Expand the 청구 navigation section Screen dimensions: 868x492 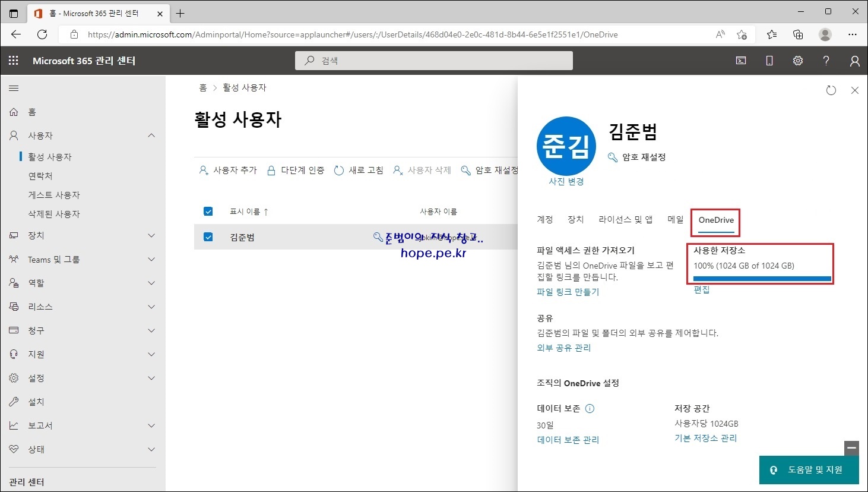coord(151,330)
